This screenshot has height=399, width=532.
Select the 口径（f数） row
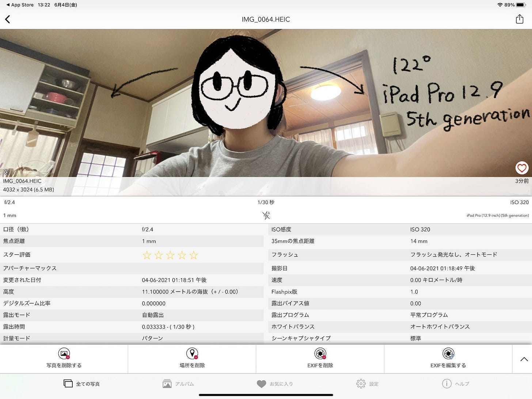[x=132, y=229]
